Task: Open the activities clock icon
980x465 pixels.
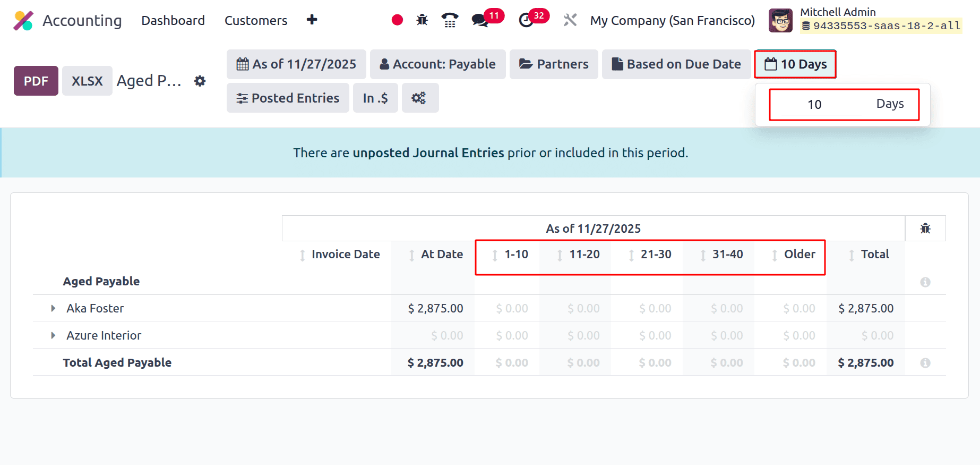Action: click(526, 20)
